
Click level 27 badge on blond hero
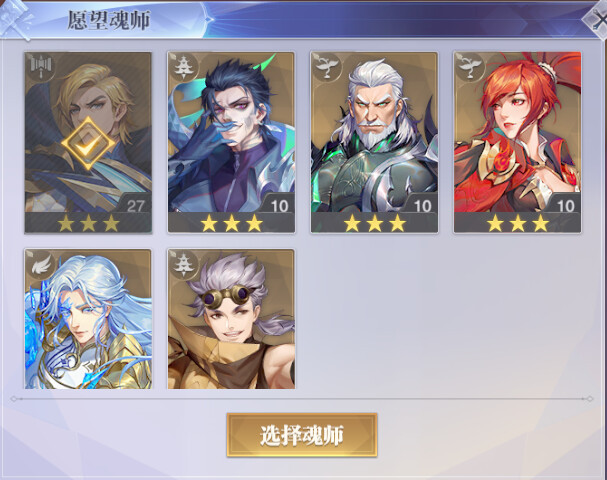[x=135, y=205]
